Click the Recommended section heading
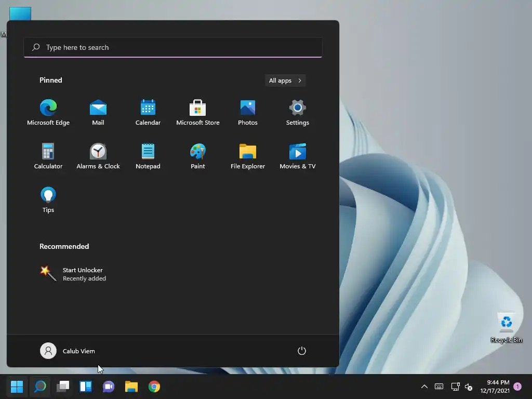Image resolution: width=532 pixels, height=399 pixels. pyautogui.click(x=64, y=246)
